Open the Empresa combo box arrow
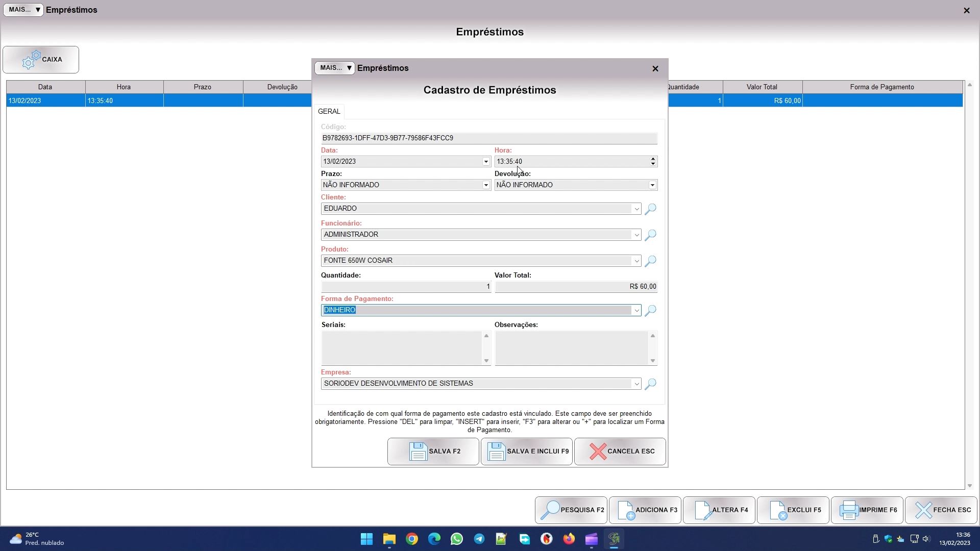 (x=636, y=384)
